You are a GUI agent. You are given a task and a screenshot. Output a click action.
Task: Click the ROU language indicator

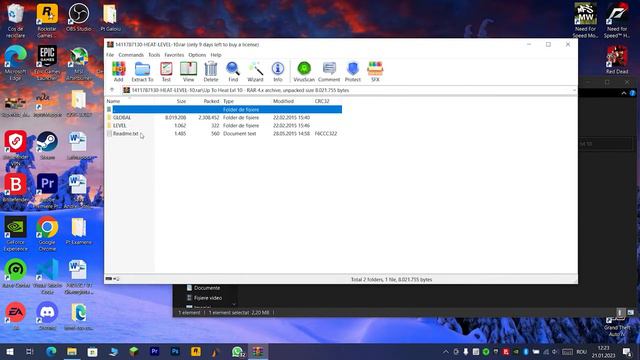(581, 352)
